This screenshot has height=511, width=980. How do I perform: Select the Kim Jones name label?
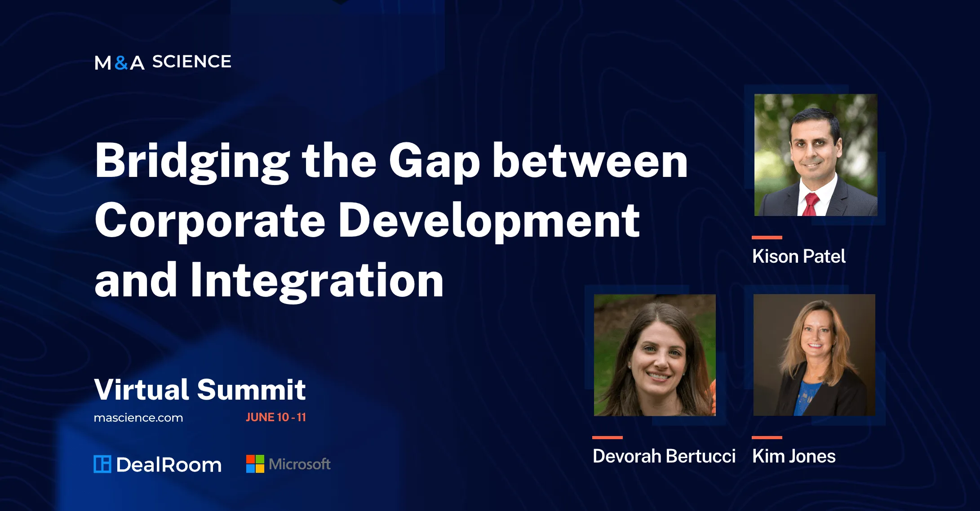pyautogui.click(x=794, y=456)
